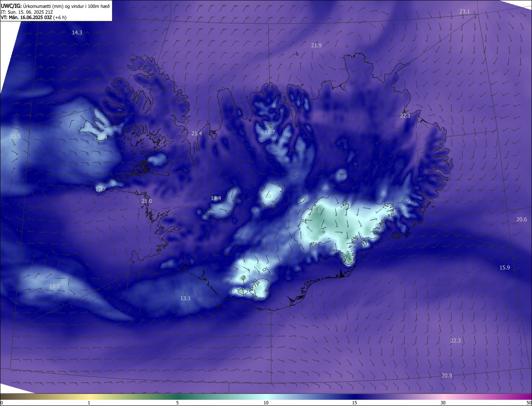
Task: Click the 10 tick on the color scale
Action: click(x=266, y=403)
